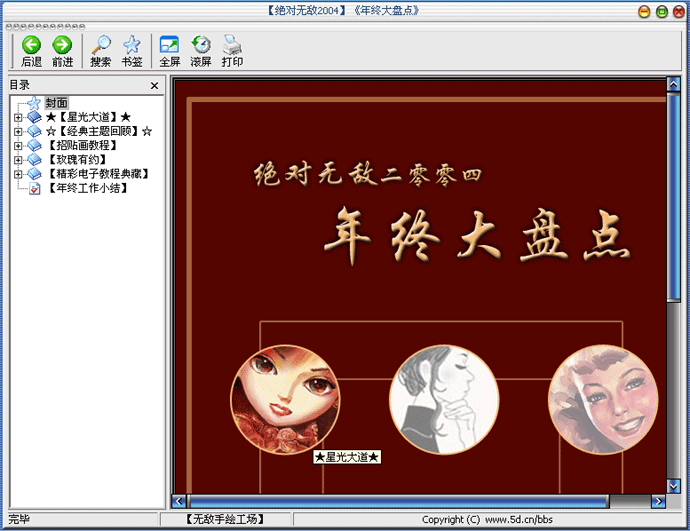The width and height of the screenshot is (690, 531).
Task: Click the horizontal scrollbar thumb
Action: click(x=398, y=501)
